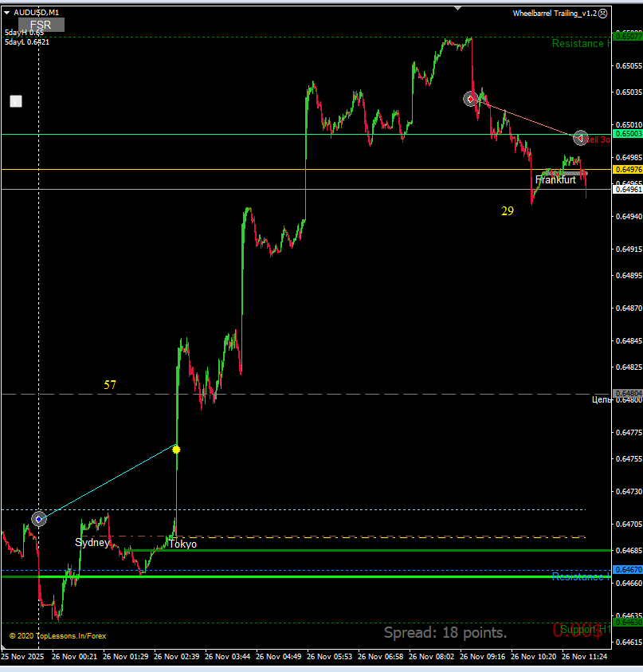
Task: Click the yellow number 57
Action: click(x=110, y=385)
